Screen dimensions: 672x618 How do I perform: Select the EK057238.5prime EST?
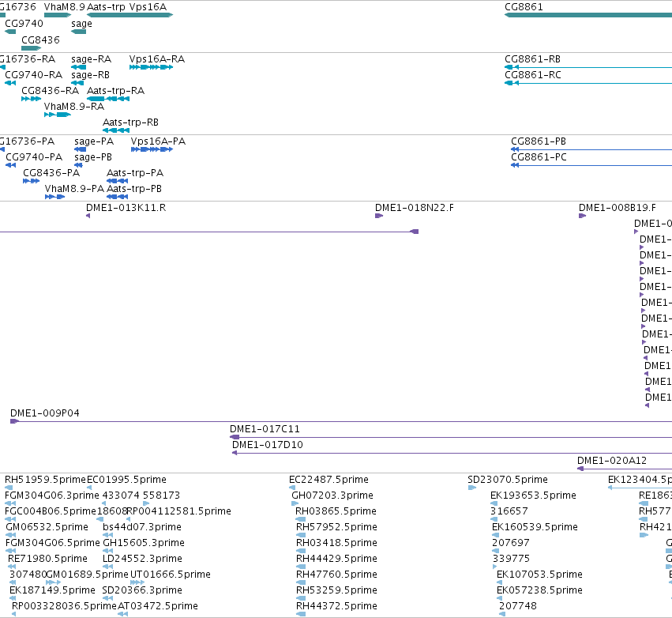click(499, 599)
